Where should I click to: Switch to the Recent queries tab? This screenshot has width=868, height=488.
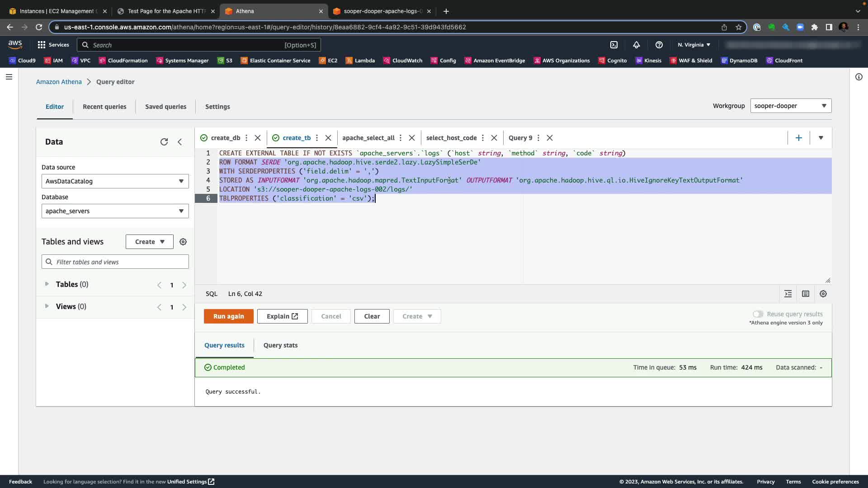click(104, 107)
